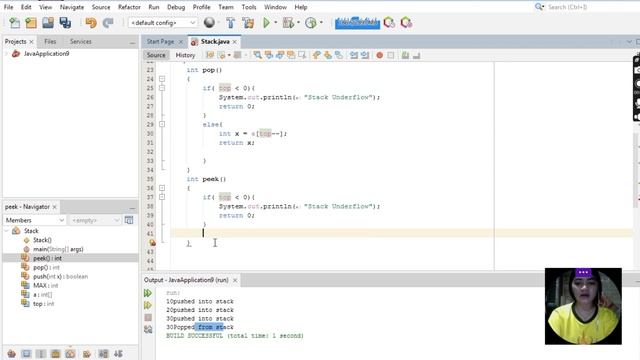Minimize the Projects panel group
Image resolution: width=640 pixels, height=360 pixels.
(132, 42)
